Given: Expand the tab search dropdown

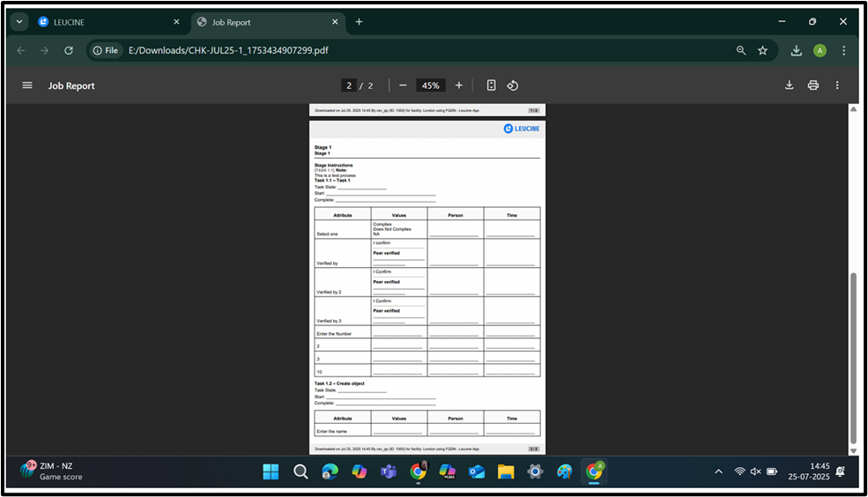Looking at the screenshot, I should [x=20, y=22].
